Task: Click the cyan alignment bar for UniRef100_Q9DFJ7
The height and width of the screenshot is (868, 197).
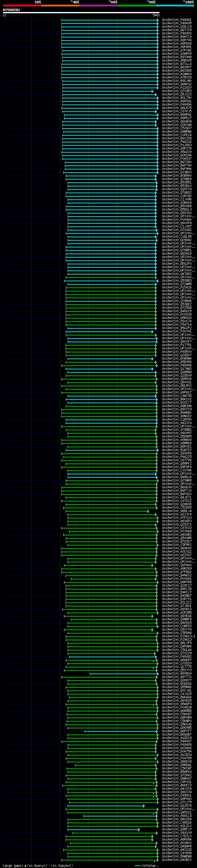Action: (x=104, y=830)
